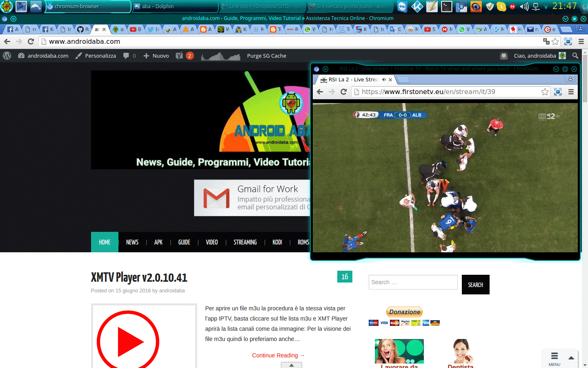Go back in the FirstOne TV window
The width and height of the screenshot is (588, 368).
(x=320, y=92)
